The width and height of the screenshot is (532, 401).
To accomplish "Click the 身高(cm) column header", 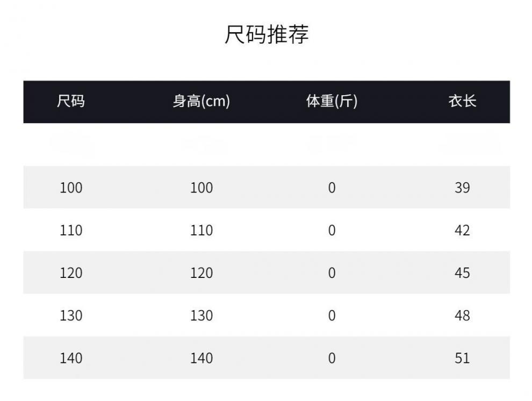I will 202,102.
